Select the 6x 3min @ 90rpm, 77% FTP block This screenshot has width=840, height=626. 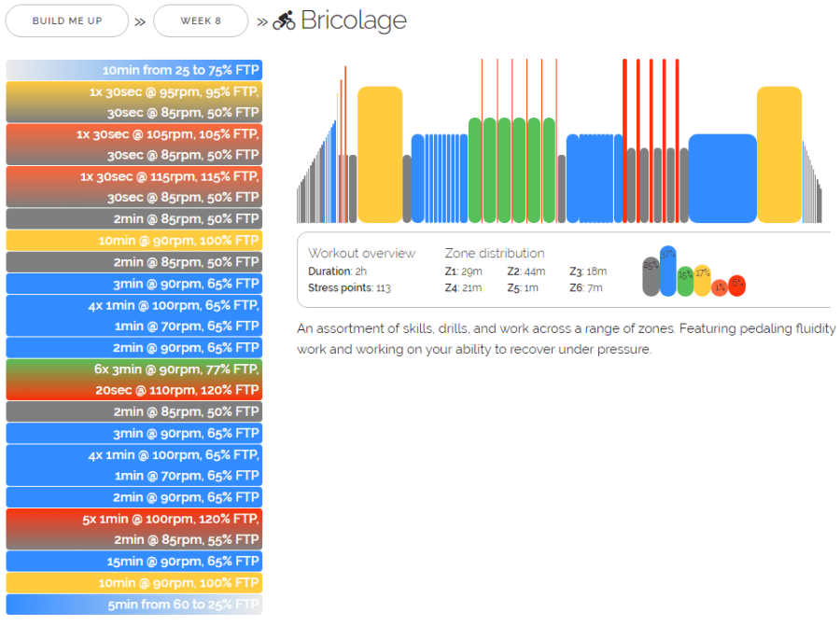point(133,369)
